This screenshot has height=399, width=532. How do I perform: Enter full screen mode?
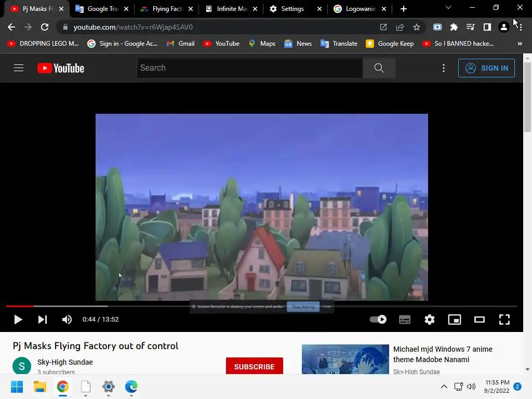(x=504, y=320)
